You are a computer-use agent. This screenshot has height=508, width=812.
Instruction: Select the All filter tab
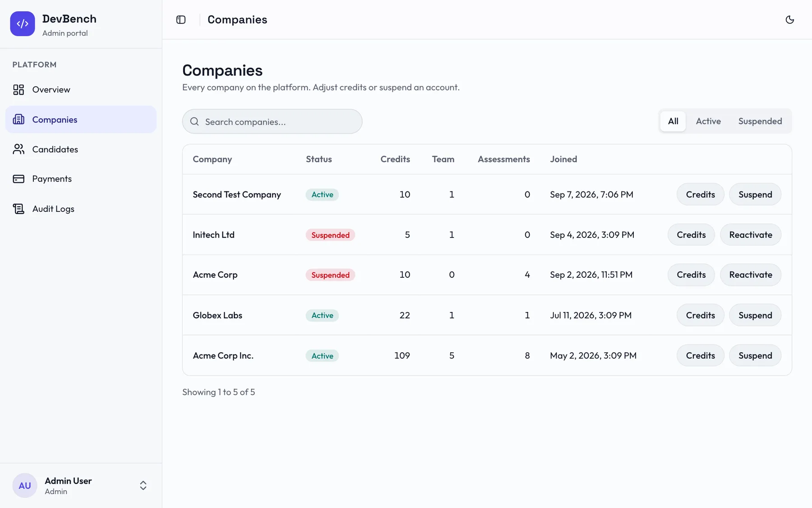point(673,121)
